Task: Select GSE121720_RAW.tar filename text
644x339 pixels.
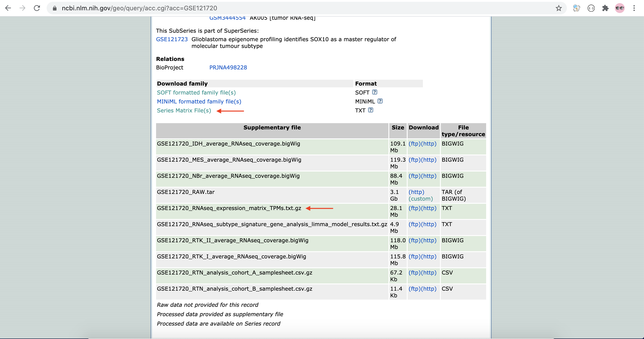Action: point(186,192)
